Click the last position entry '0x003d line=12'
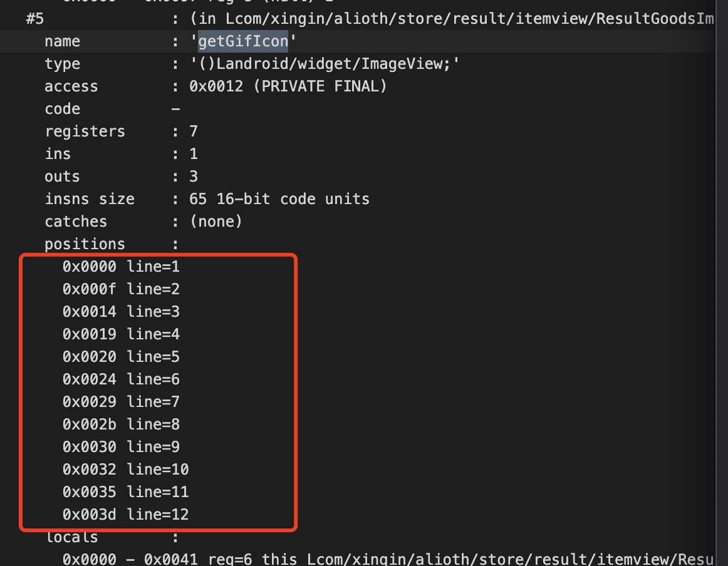 (x=125, y=514)
